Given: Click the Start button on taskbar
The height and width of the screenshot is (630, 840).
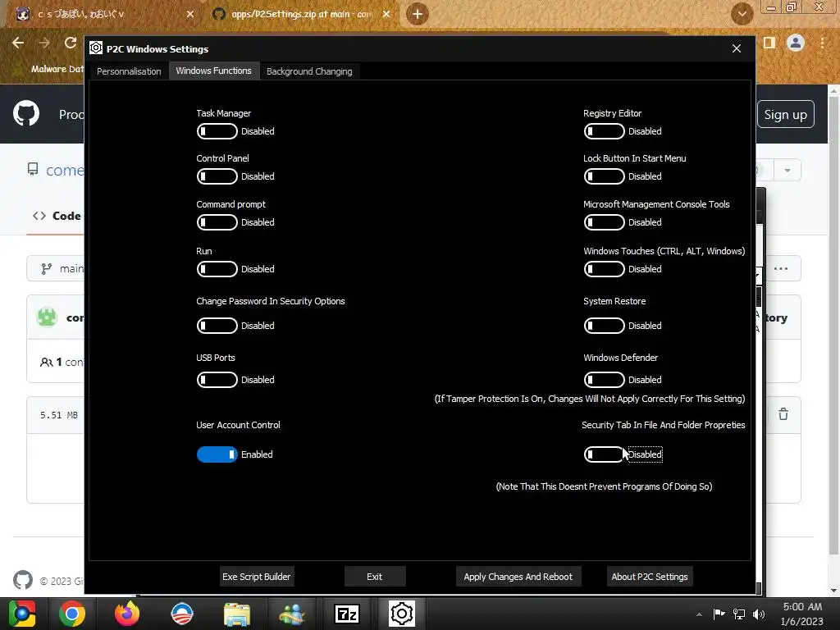Looking at the screenshot, I should click(x=21, y=614).
